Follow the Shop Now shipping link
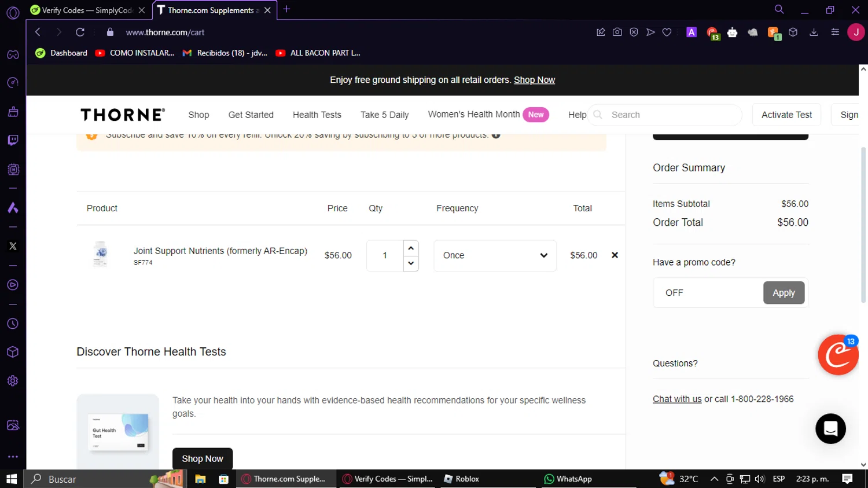The image size is (868, 488). (x=534, y=80)
